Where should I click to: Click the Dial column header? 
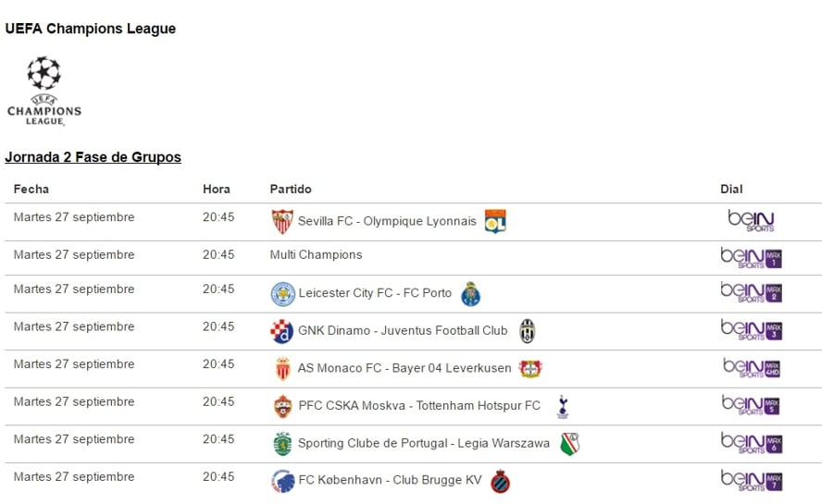731,190
